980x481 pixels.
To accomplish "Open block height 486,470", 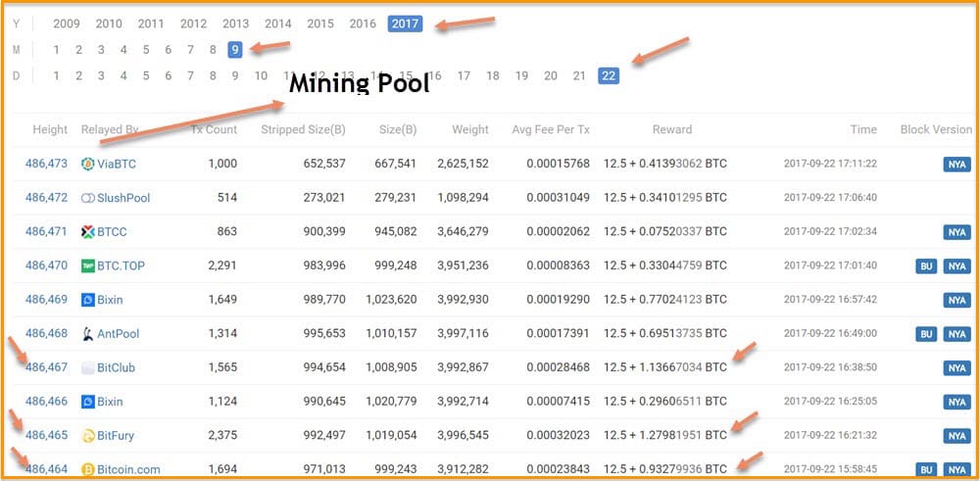I will [x=46, y=265].
